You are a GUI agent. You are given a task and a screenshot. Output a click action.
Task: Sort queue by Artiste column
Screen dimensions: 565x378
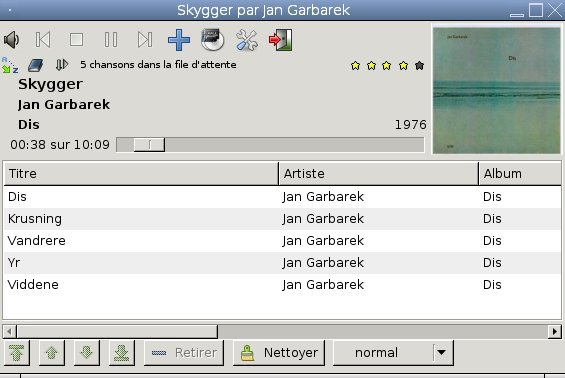(378, 174)
